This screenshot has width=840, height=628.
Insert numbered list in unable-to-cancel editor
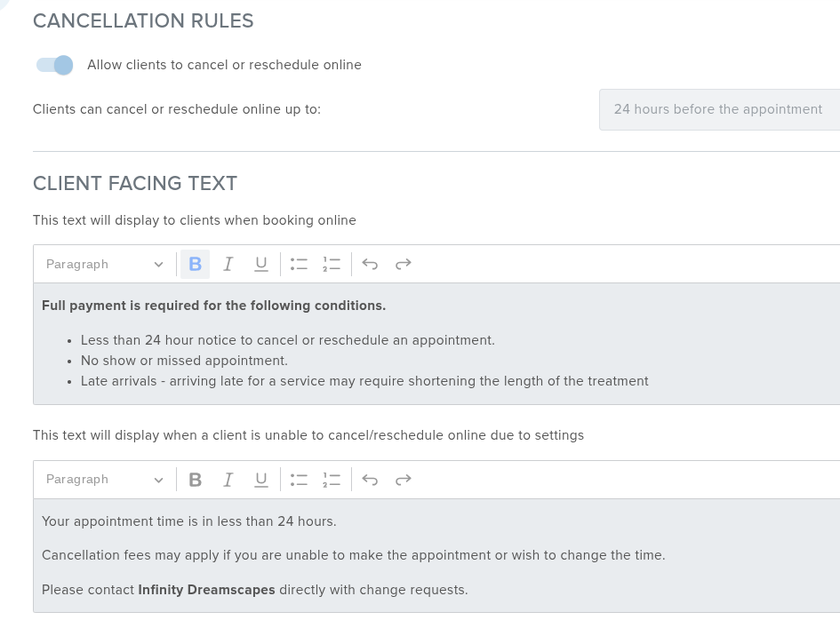[332, 480]
